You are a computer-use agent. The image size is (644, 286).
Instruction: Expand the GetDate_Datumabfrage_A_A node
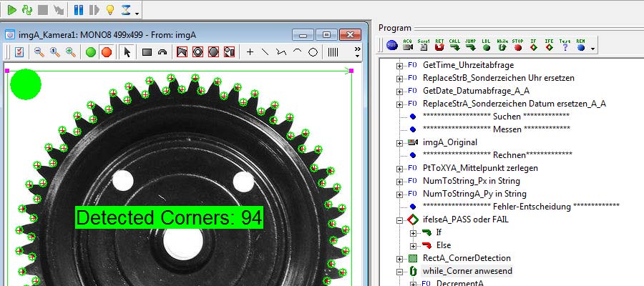coord(399,92)
